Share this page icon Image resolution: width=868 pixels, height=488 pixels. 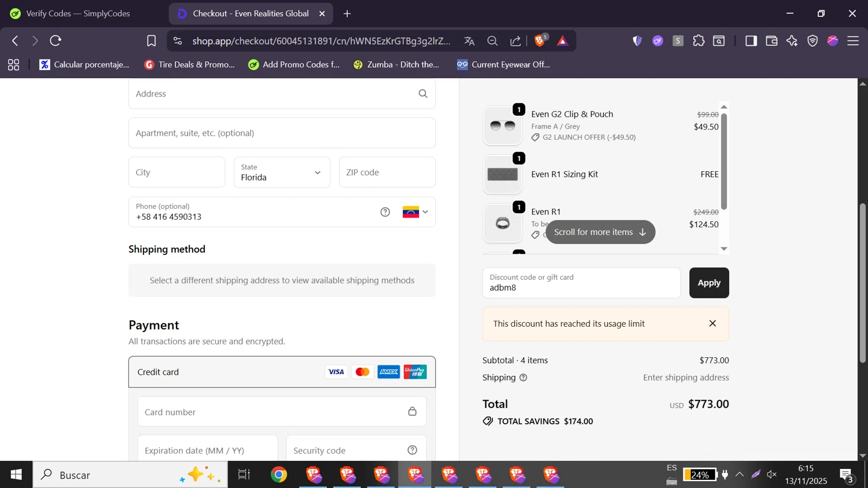[515, 40]
